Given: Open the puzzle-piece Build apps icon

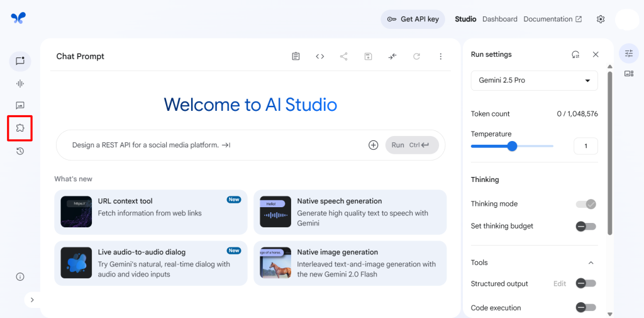Looking at the screenshot, I should [20, 128].
